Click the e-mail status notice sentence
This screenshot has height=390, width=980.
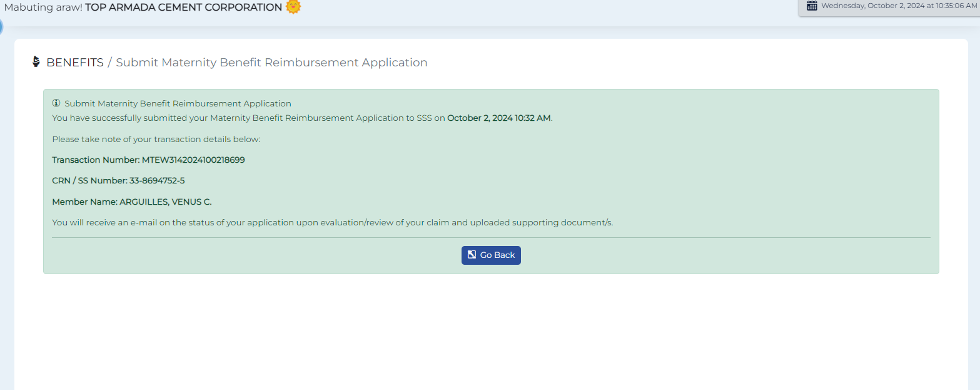point(332,222)
